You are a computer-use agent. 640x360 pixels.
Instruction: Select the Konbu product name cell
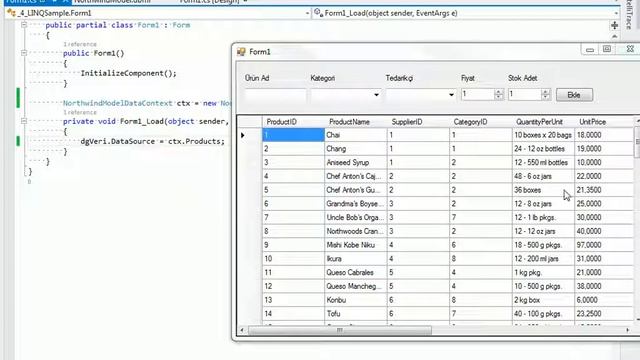(x=356, y=300)
